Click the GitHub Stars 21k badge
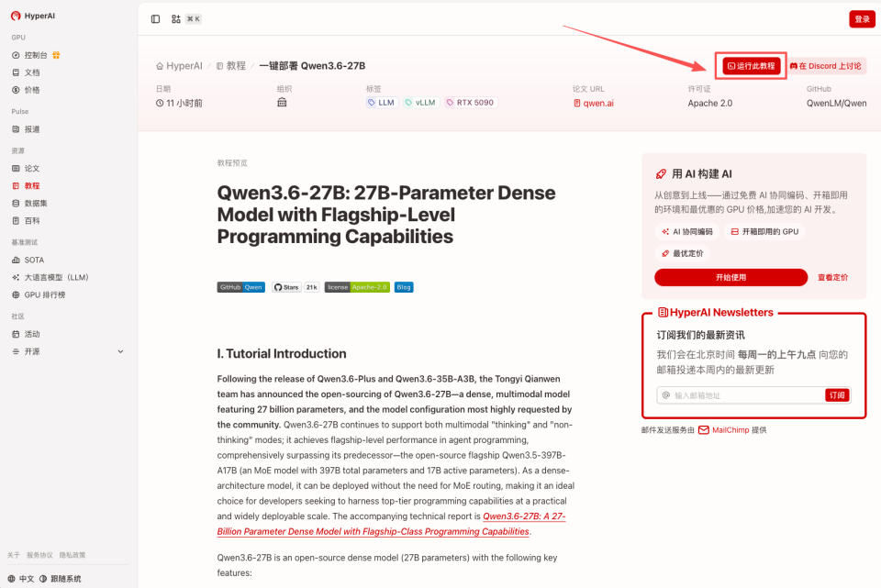 296,287
